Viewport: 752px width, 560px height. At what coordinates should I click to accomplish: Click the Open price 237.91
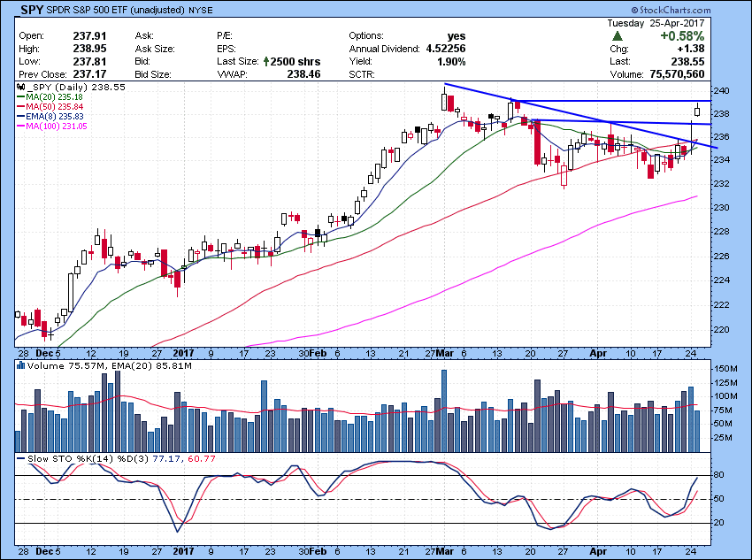(89, 36)
